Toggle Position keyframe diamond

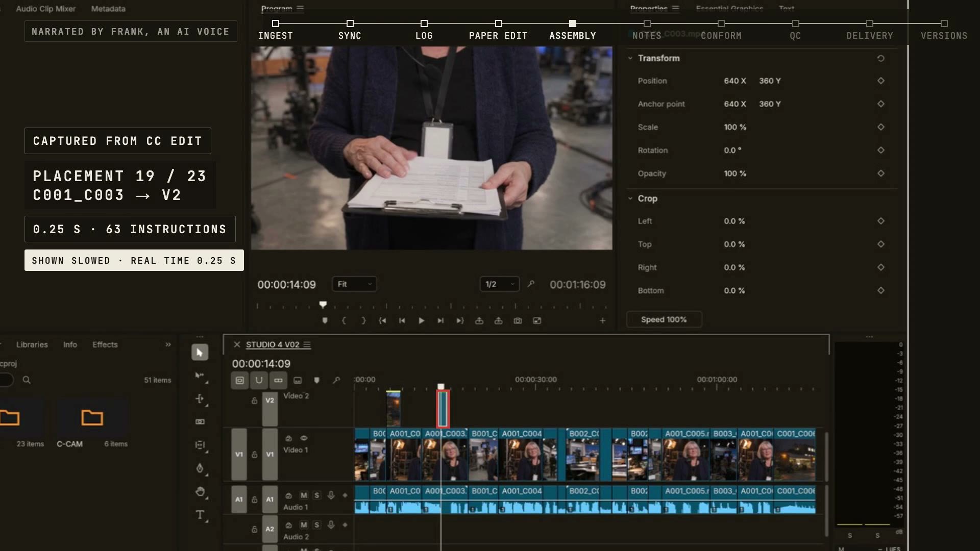pyautogui.click(x=880, y=81)
